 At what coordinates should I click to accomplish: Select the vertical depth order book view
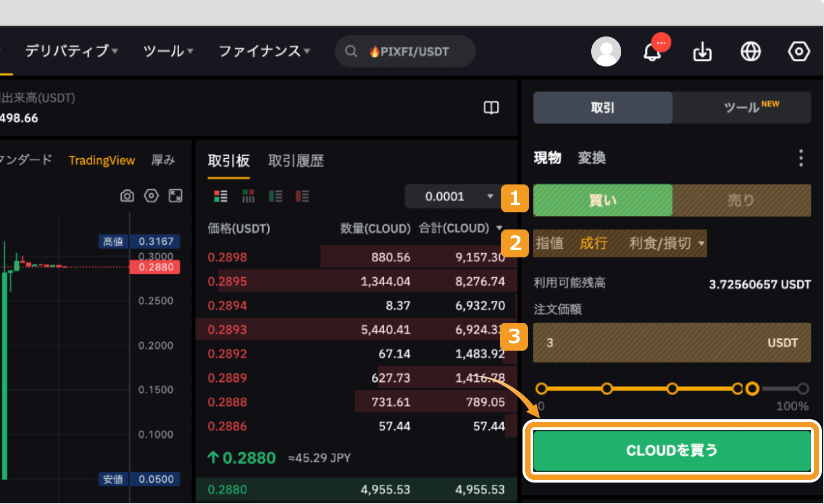point(248,196)
